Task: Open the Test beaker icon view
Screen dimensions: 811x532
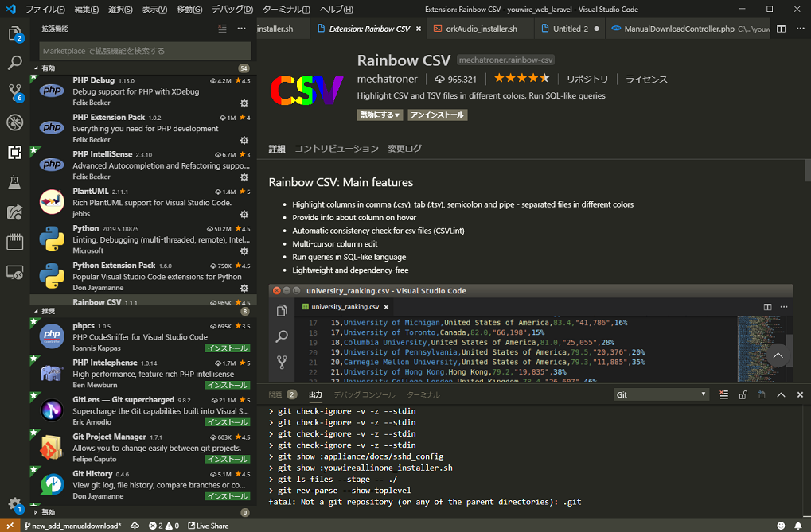Action: [x=15, y=182]
